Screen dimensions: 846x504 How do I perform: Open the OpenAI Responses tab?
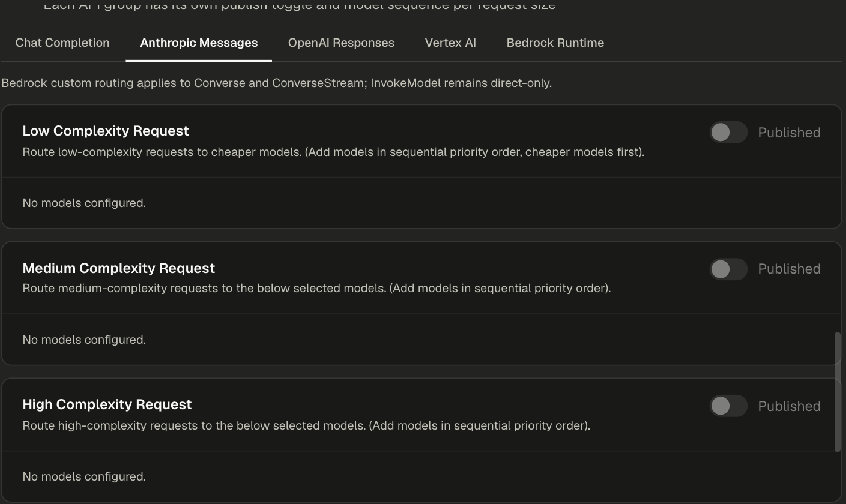(x=341, y=43)
